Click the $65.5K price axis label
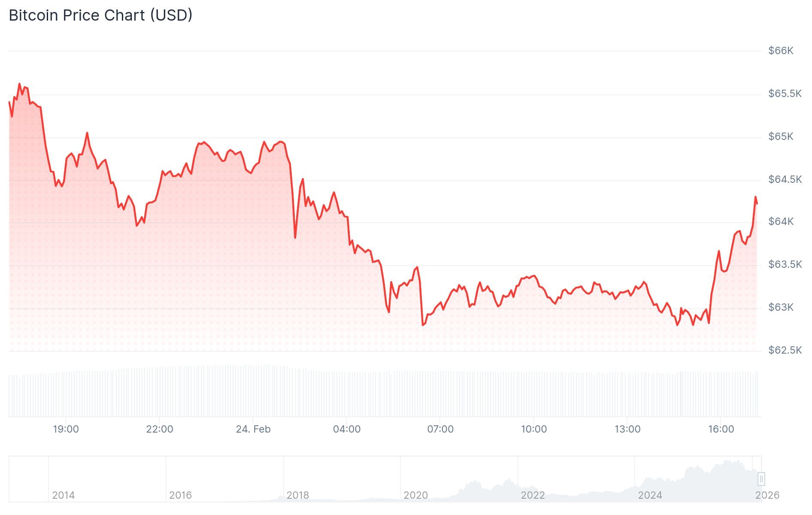 (785, 94)
